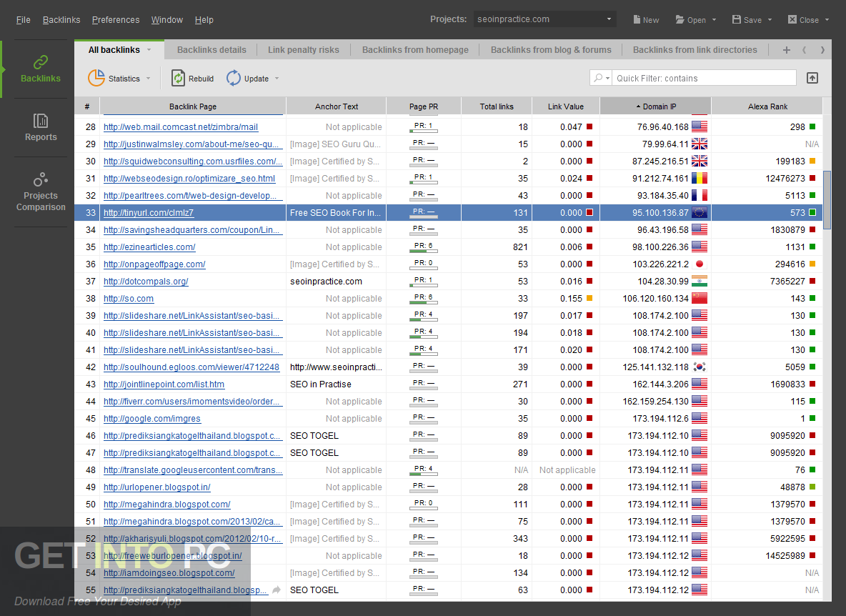Open the Quick Filter search options arrow
The width and height of the screenshot is (846, 616).
pos(608,78)
